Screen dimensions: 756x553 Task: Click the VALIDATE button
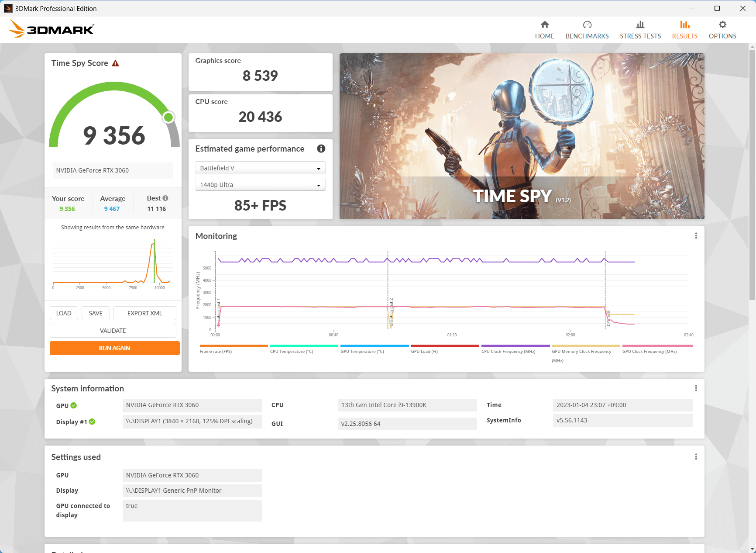[x=113, y=331]
